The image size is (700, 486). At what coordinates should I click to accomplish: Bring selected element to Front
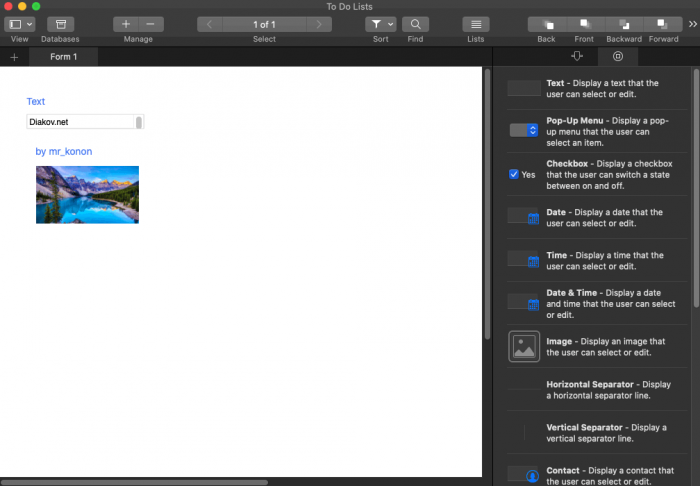(585, 24)
